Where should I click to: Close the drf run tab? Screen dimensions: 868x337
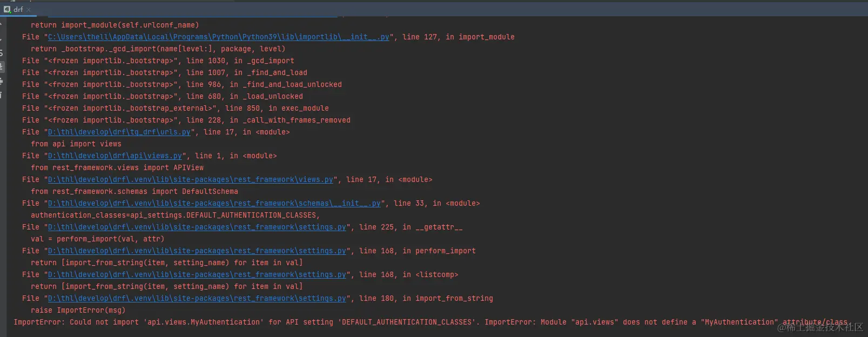pos(29,10)
